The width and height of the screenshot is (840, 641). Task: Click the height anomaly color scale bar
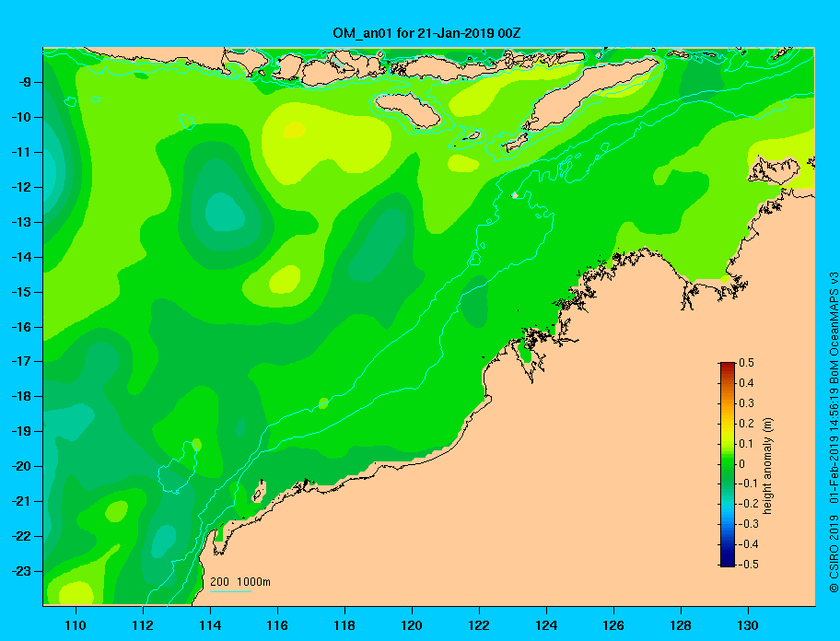(x=728, y=464)
